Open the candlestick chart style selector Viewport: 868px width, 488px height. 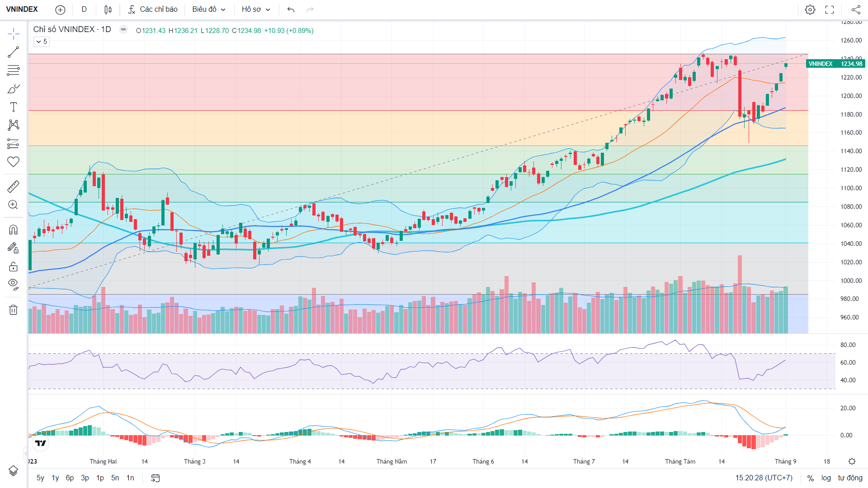coord(108,9)
